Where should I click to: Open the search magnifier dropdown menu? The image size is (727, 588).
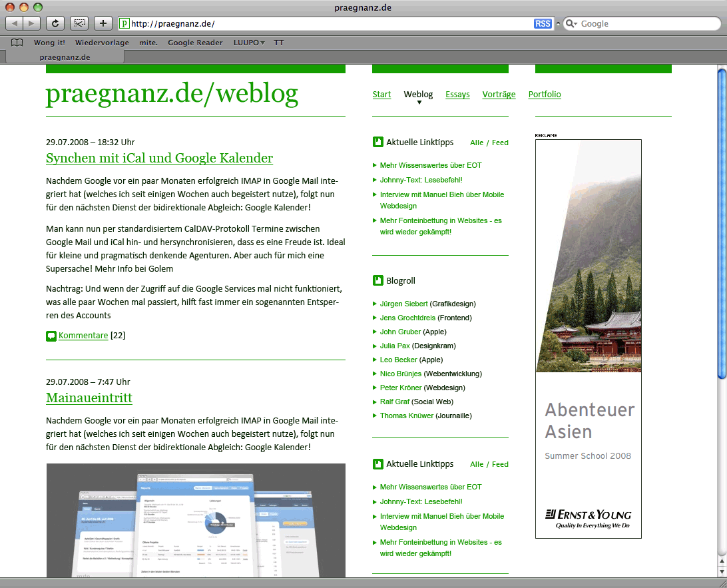(x=571, y=23)
